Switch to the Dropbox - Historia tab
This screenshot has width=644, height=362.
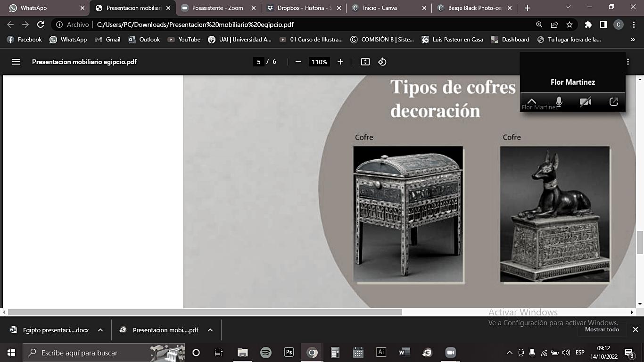tap(304, 8)
